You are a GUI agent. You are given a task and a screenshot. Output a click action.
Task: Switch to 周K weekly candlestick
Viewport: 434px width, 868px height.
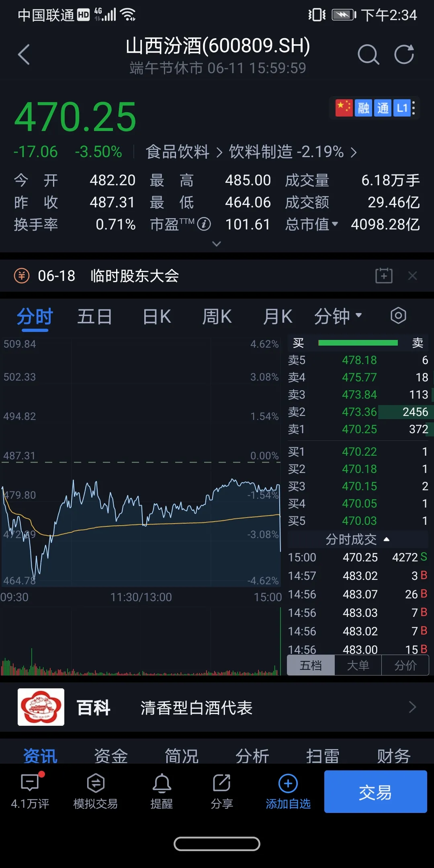pos(217,317)
